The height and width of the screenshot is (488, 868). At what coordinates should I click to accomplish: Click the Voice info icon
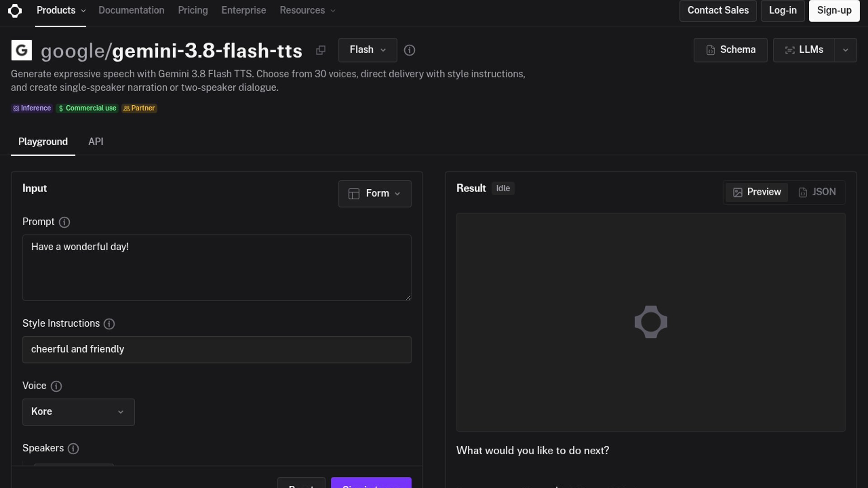click(56, 386)
